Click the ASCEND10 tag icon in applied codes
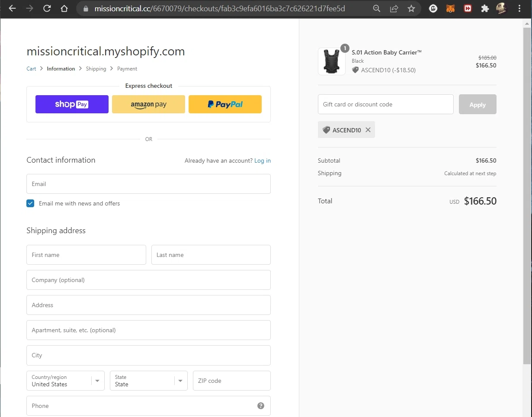 click(327, 130)
